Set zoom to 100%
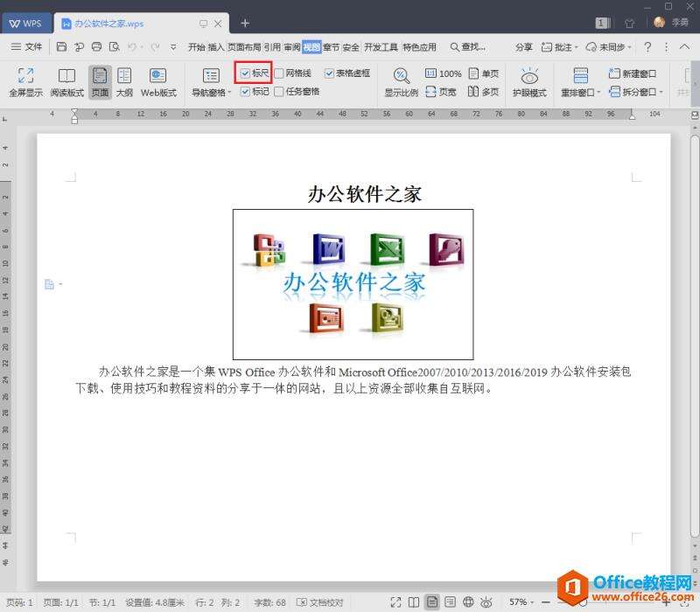This screenshot has height=612, width=700. tap(443, 73)
